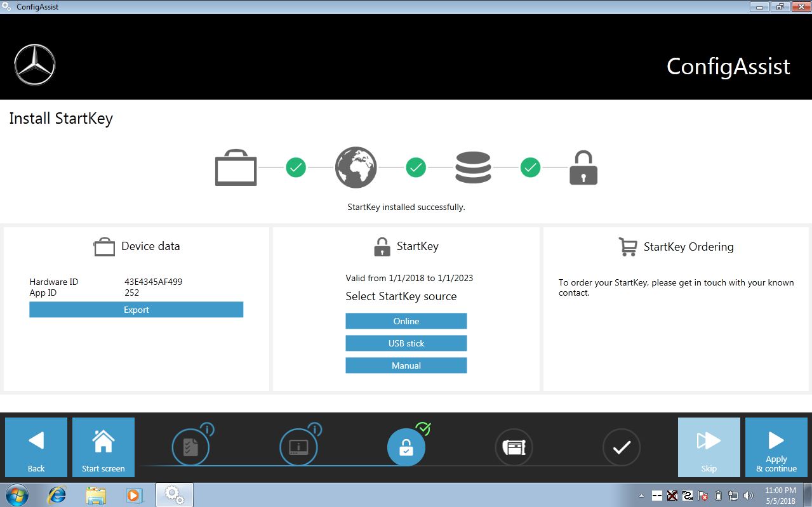This screenshot has height=507, width=812.
Task: Choose USB stick as StartKey source
Action: (406, 343)
